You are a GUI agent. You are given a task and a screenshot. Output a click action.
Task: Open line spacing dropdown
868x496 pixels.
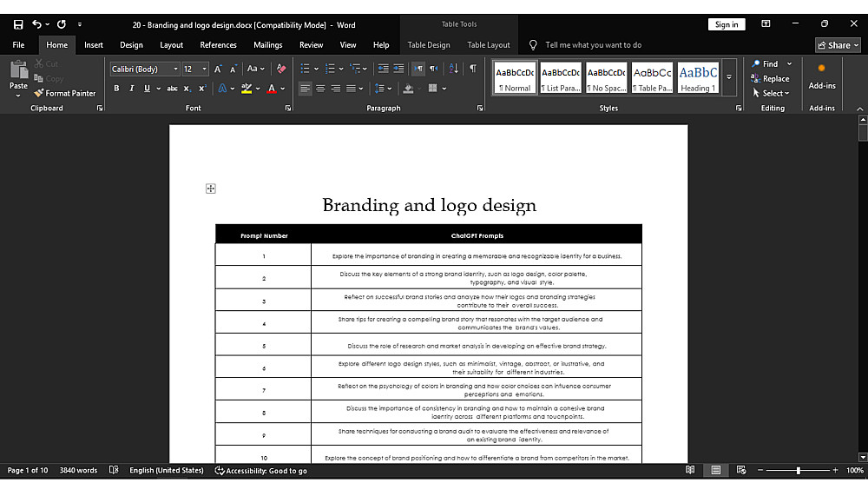point(383,88)
